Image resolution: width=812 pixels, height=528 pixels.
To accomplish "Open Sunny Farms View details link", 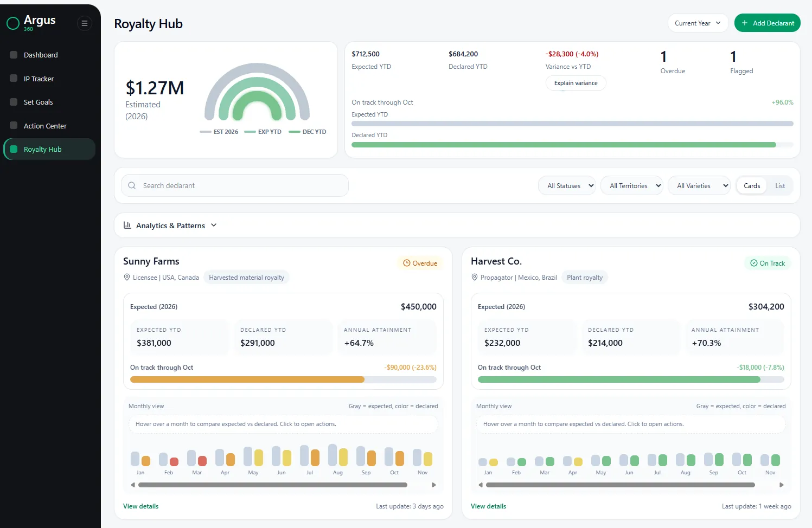I will (141, 506).
